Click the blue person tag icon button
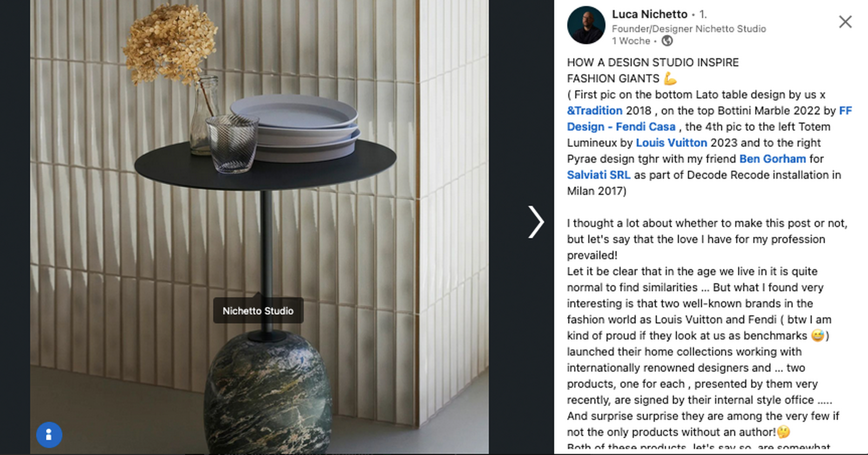The width and height of the screenshot is (868, 455). point(49,435)
